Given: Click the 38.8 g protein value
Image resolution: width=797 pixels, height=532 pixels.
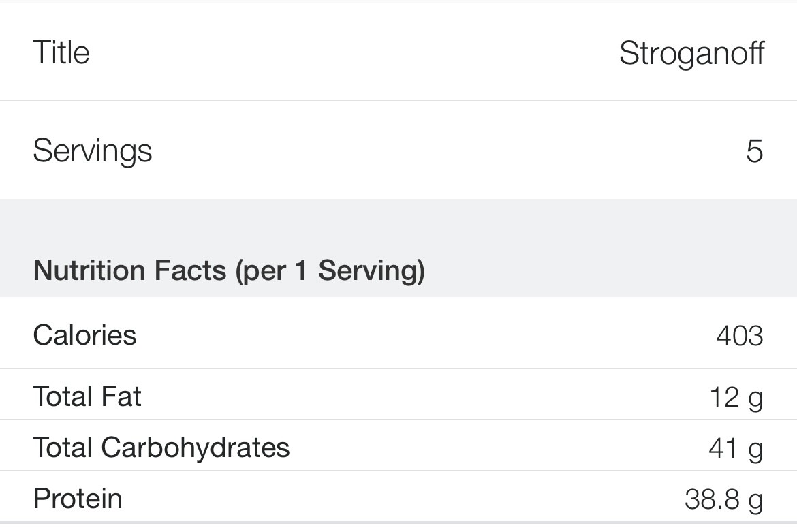Looking at the screenshot, I should click(723, 499).
